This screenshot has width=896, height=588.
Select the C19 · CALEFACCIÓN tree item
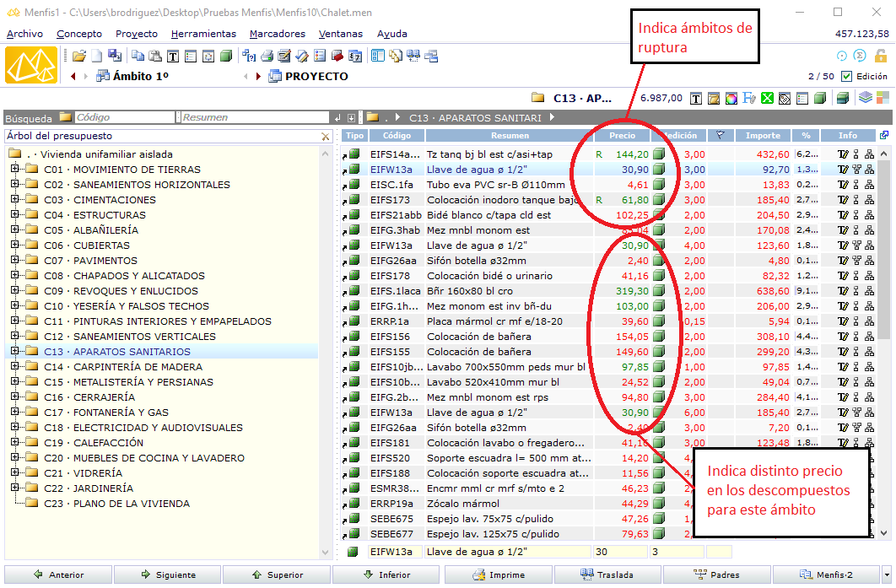coord(94,443)
